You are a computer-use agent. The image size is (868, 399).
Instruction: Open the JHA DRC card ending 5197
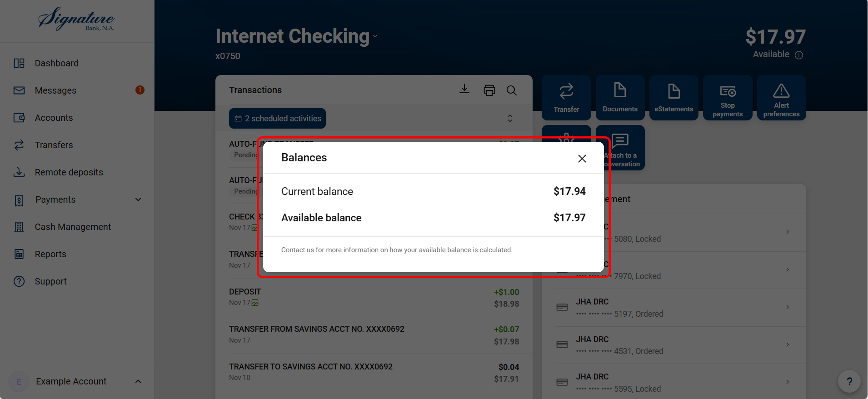click(x=673, y=308)
